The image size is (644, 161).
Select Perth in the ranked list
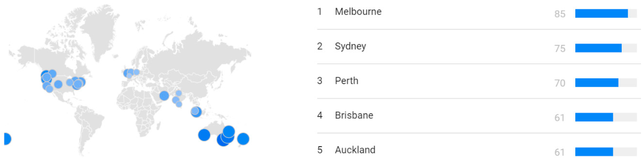click(x=347, y=81)
